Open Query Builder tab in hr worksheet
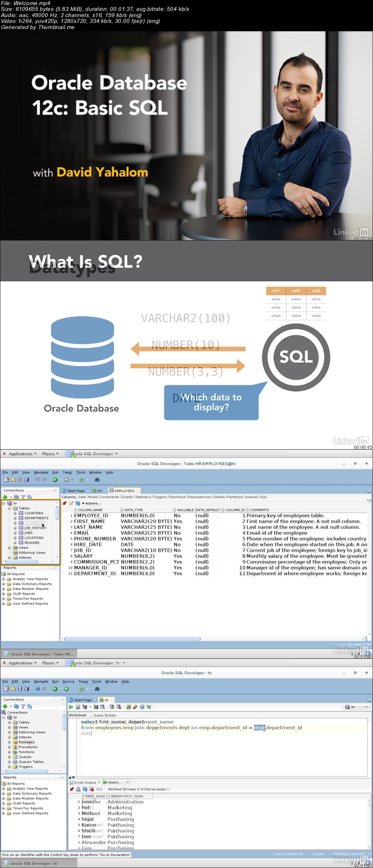The image size is (373, 868). coord(105,715)
